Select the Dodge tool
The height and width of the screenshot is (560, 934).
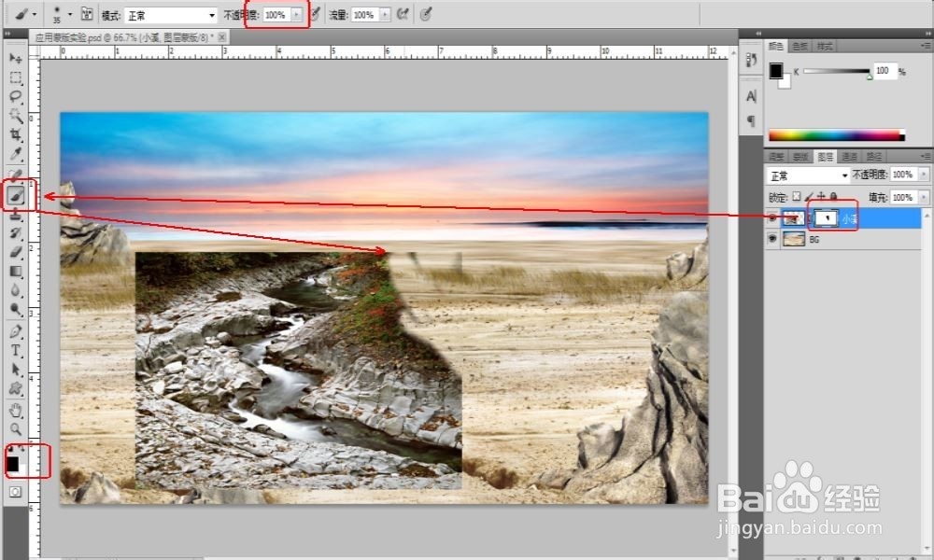16,310
